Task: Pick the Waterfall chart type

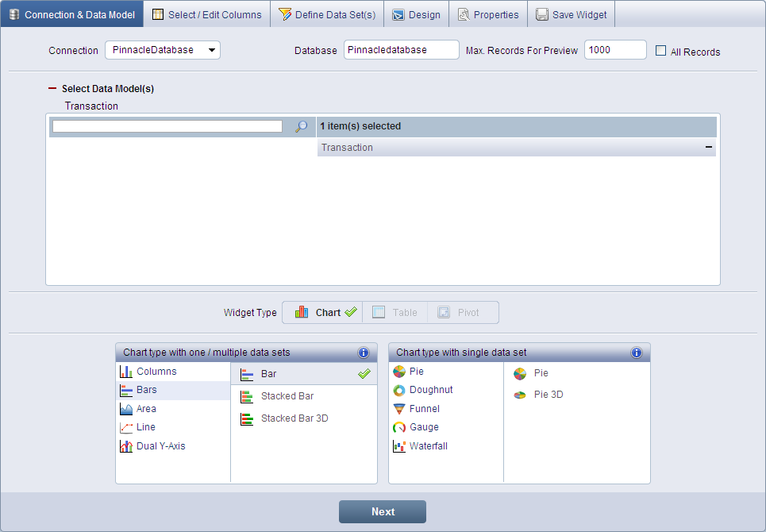Action: pyautogui.click(x=428, y=446)
